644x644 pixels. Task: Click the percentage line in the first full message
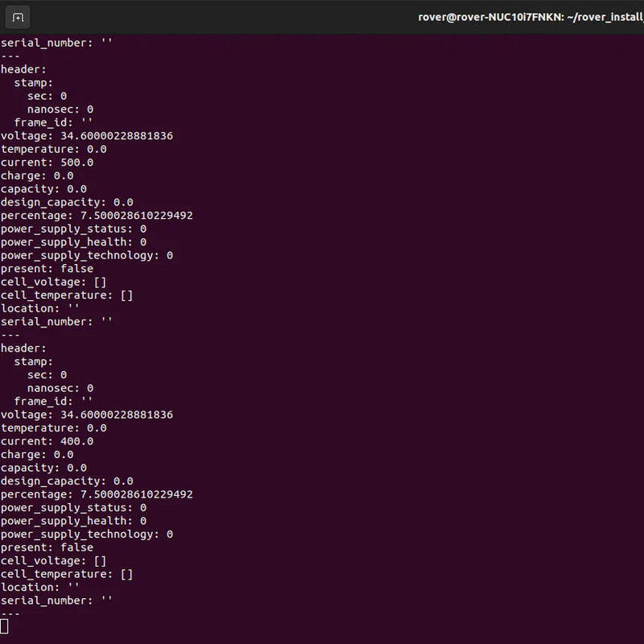point(97,216)
